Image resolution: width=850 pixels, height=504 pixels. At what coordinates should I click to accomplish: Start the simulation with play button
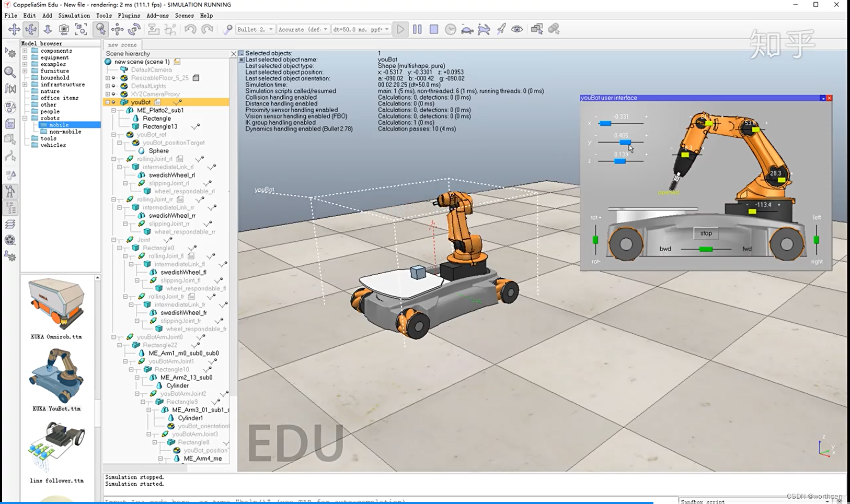tap(400, 29)
